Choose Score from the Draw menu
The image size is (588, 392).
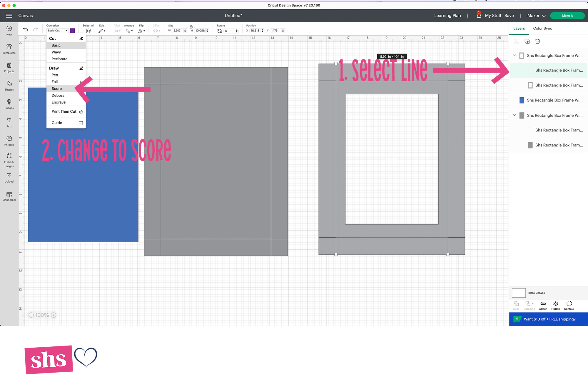coord(56,89)
